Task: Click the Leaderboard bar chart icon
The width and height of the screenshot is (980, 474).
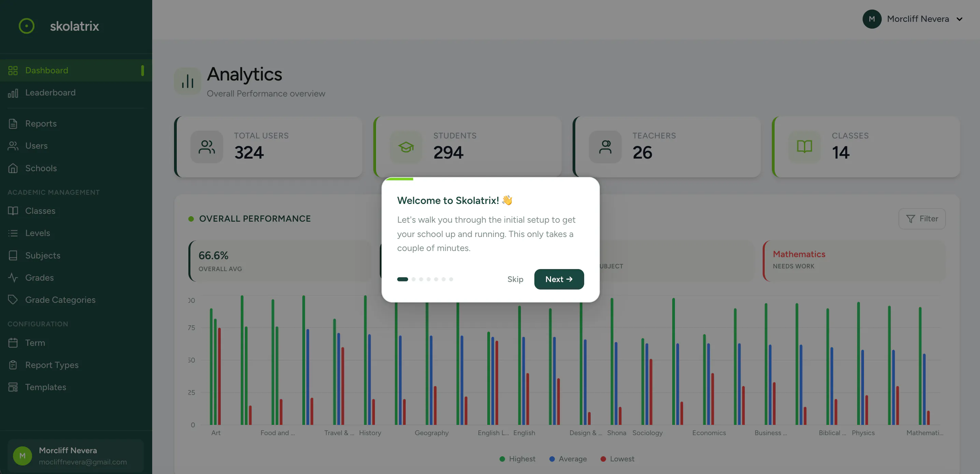Action: [13, 93]
